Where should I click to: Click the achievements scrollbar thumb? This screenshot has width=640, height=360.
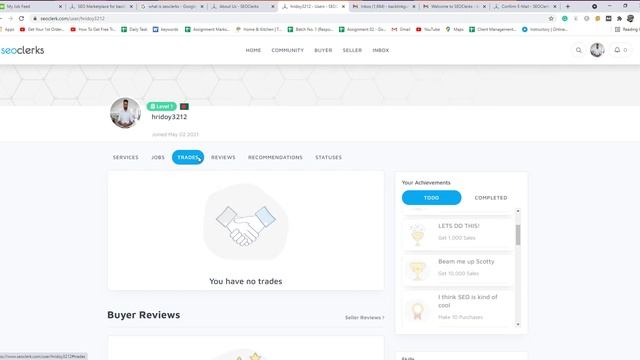tap(518, 235)
